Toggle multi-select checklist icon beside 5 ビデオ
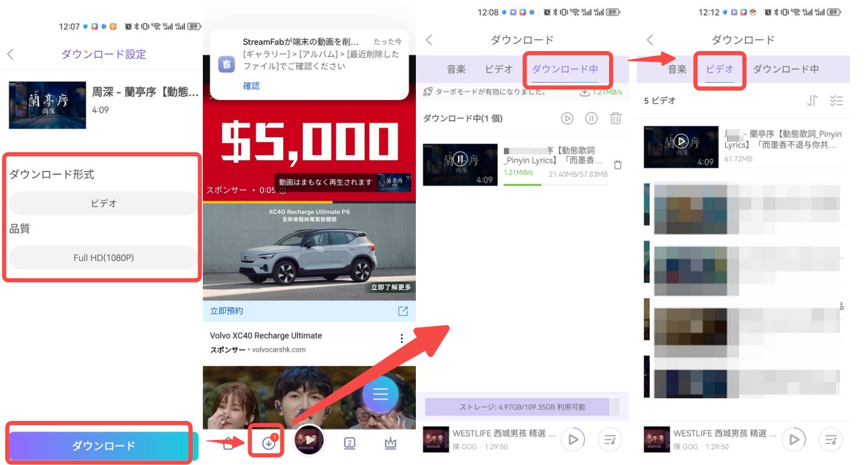The width and height of the screenshot is (868, 465). [836, 101]
